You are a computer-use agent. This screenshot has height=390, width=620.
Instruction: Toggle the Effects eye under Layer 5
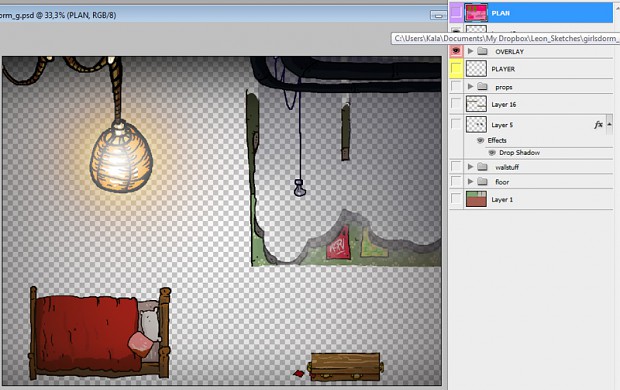pos(480,140)
